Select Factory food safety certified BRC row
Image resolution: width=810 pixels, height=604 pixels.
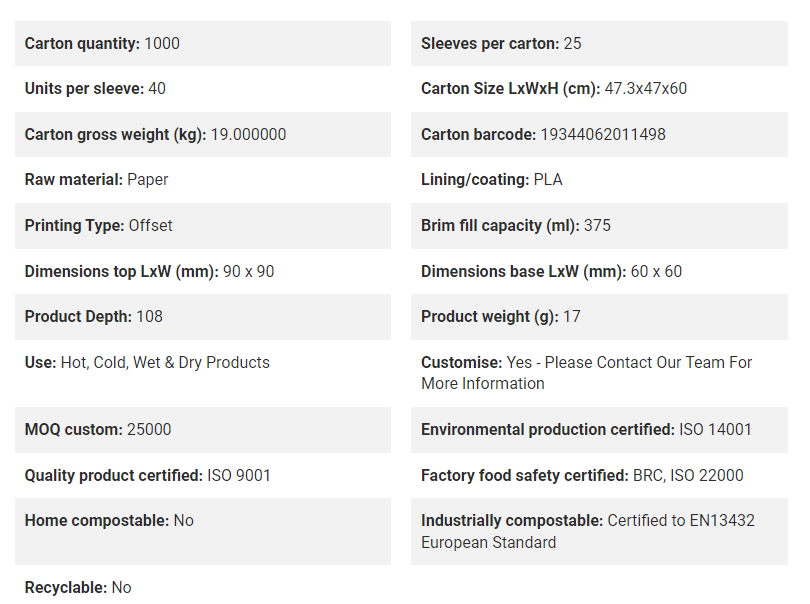point(599,475)
